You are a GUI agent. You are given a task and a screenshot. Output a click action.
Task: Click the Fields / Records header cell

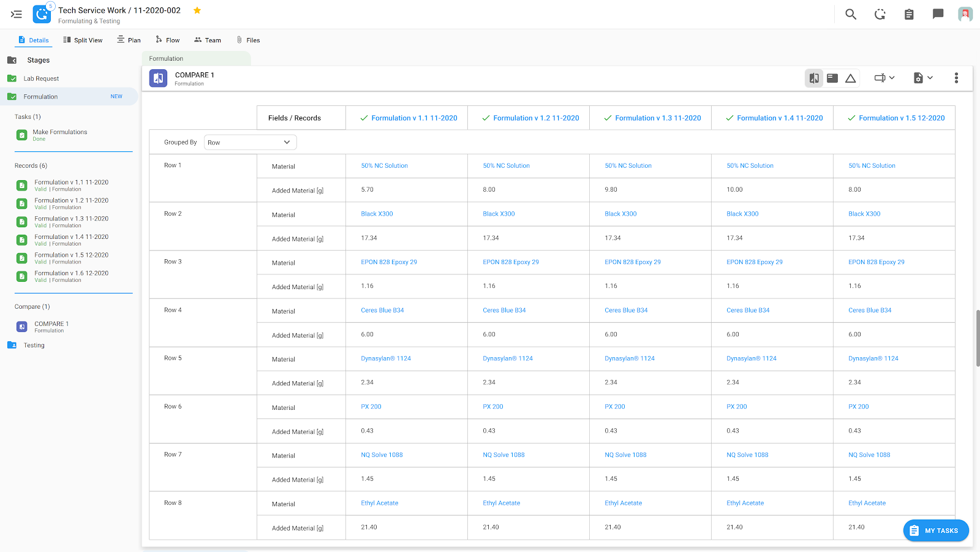coord(301,118)
